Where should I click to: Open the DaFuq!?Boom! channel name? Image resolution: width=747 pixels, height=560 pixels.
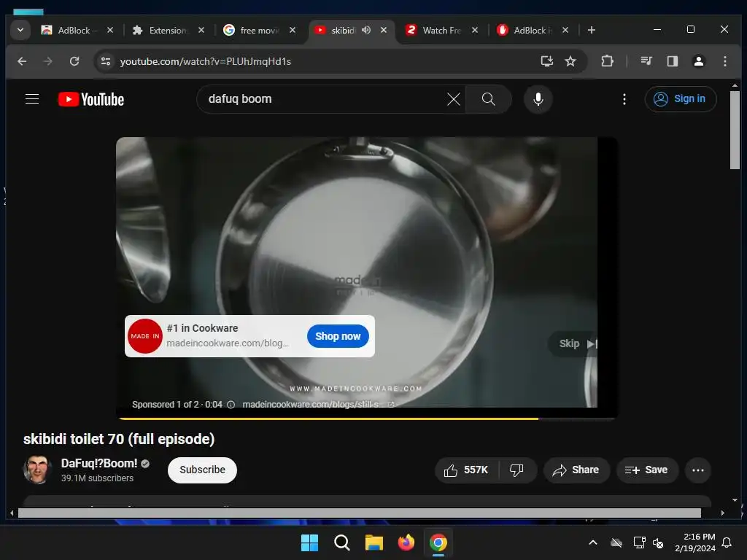tap(99, 463)
